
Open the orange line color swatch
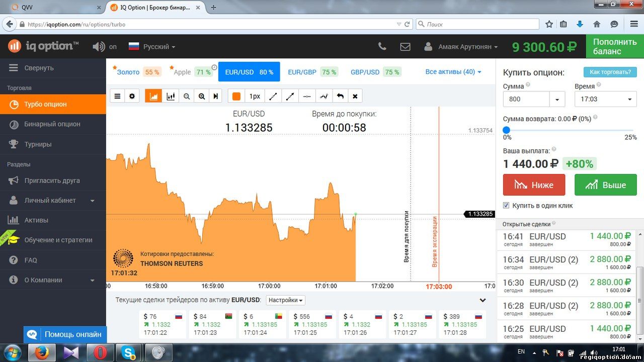point(236,96)
